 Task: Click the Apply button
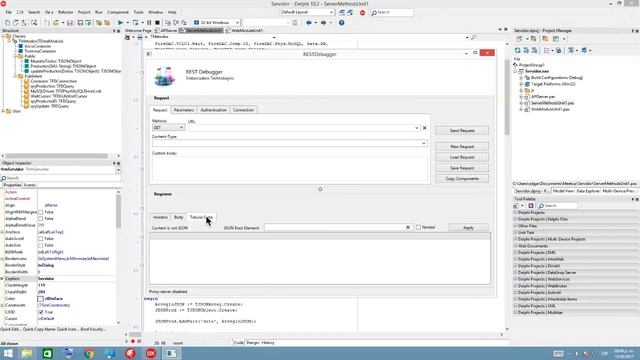click(468, 228)
